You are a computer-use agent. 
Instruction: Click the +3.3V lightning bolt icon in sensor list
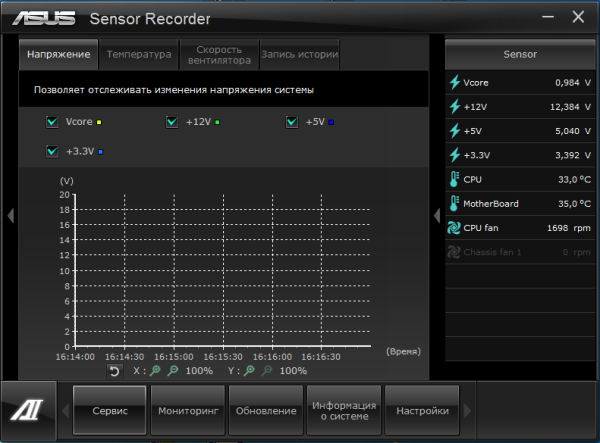coord(455,155)
